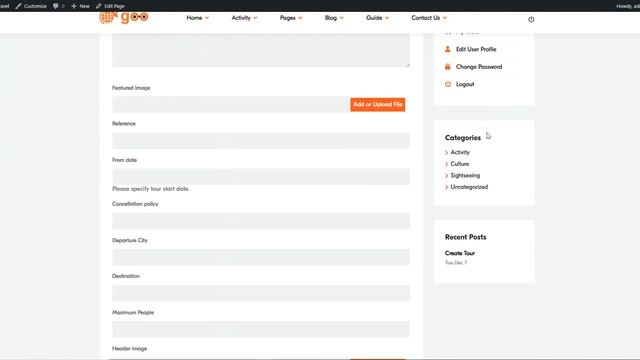Click 'Please specify tour start date.' hint
The width and height of the screenshot is (640, 360).
point(151,189)
